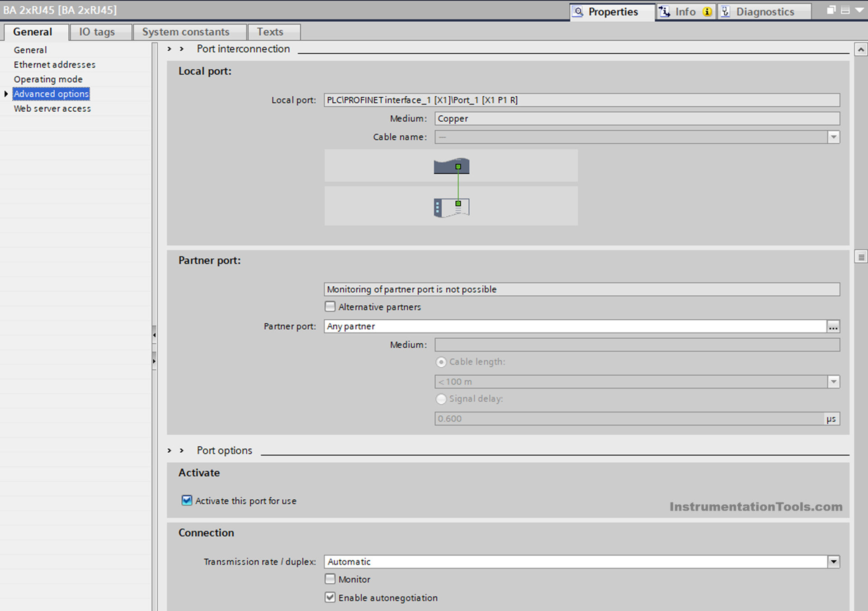Click the left collapse arrow on the pane splitter
The height and width of the screenshot is (611, 868).
tap(154, 335)
